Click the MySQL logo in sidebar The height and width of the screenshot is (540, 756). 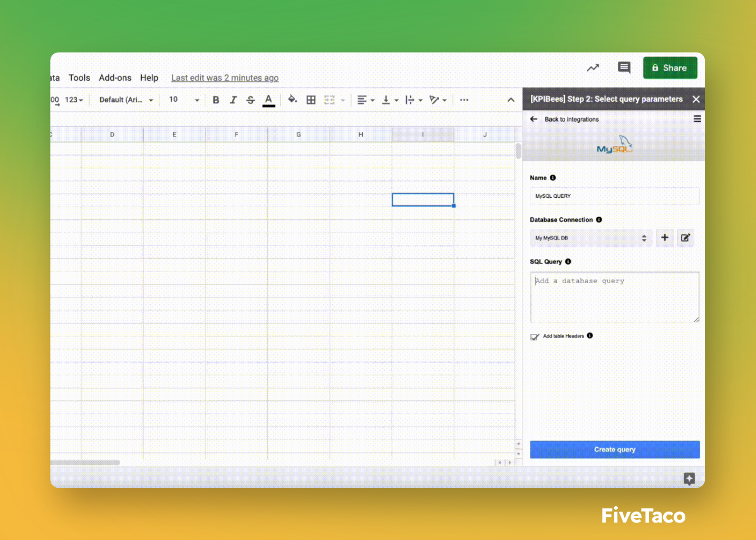[615, 144]
